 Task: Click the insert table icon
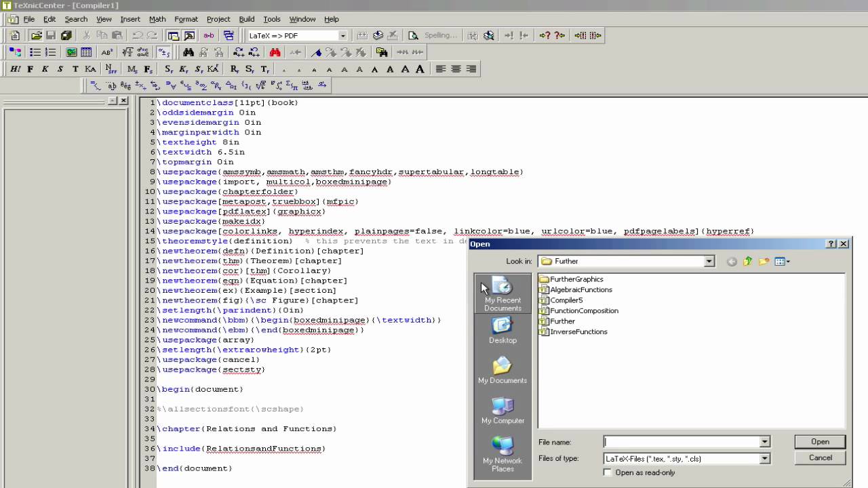[x=86, y=52]
